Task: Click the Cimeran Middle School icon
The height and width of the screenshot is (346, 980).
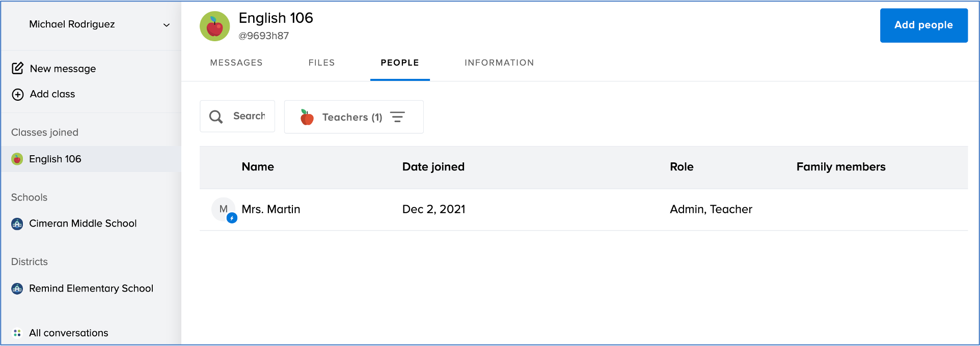Action: 17,223
